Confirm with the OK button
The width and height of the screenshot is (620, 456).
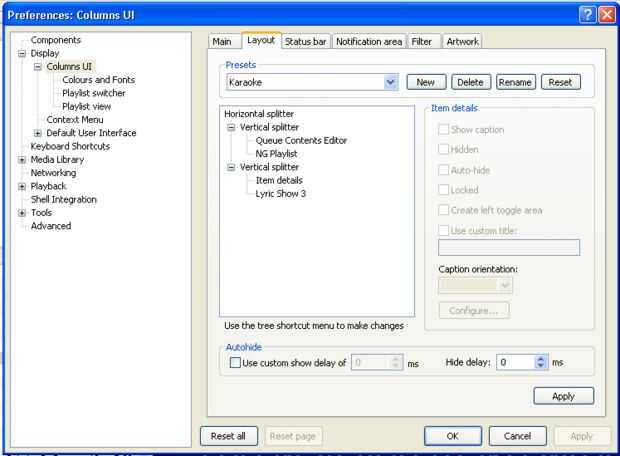pos(453,436)
